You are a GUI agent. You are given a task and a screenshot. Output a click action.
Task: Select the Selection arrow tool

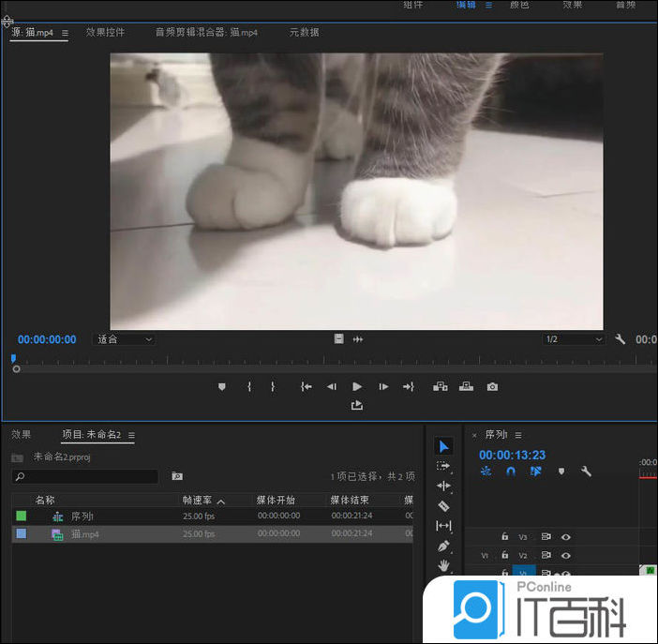tap(444, 446)
